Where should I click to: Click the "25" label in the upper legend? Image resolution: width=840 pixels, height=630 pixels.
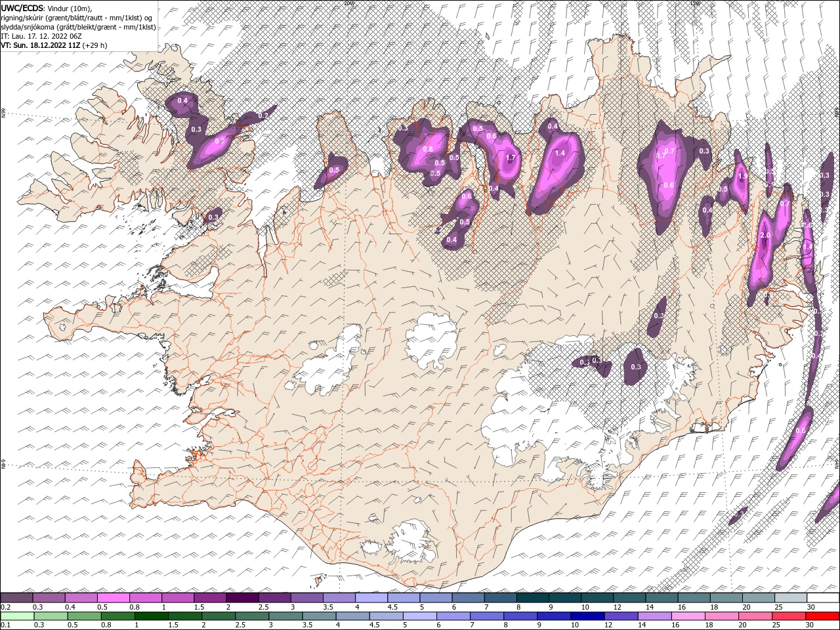(778, 607)
